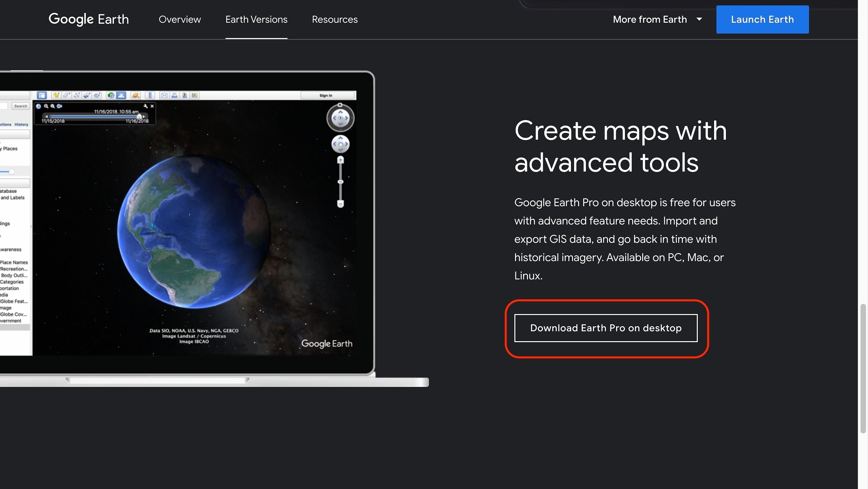The width and height of the screenshot is (868, 489).
Task: Click the print icon in the toolbar
Action: [x=174, y=95]
